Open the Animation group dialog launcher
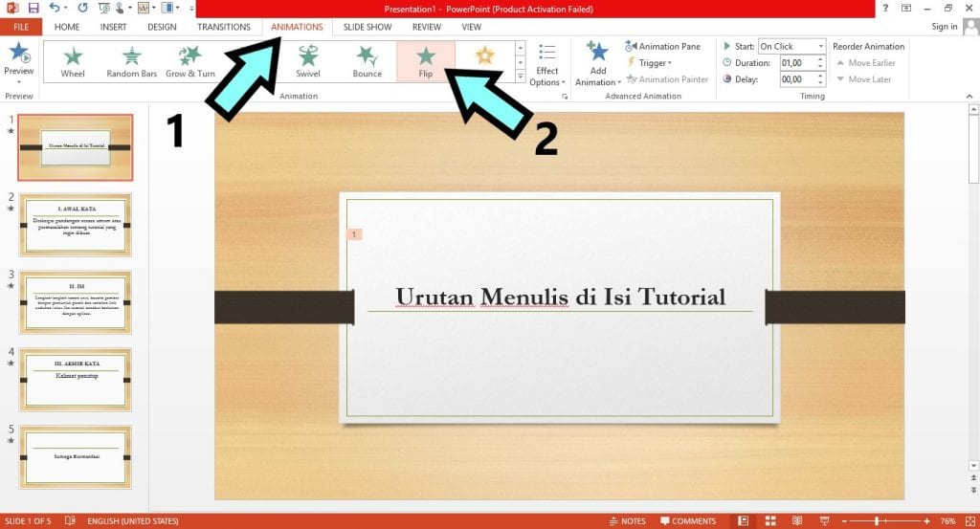The height and width of the screenshot is (529, 980). [565, 97]
